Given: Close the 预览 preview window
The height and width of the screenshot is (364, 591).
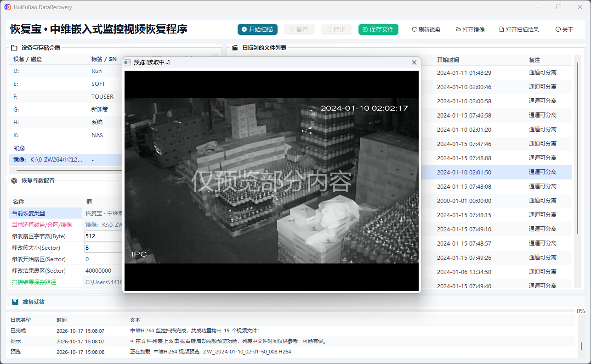Looking at the screenshot, I should point(414,62).
